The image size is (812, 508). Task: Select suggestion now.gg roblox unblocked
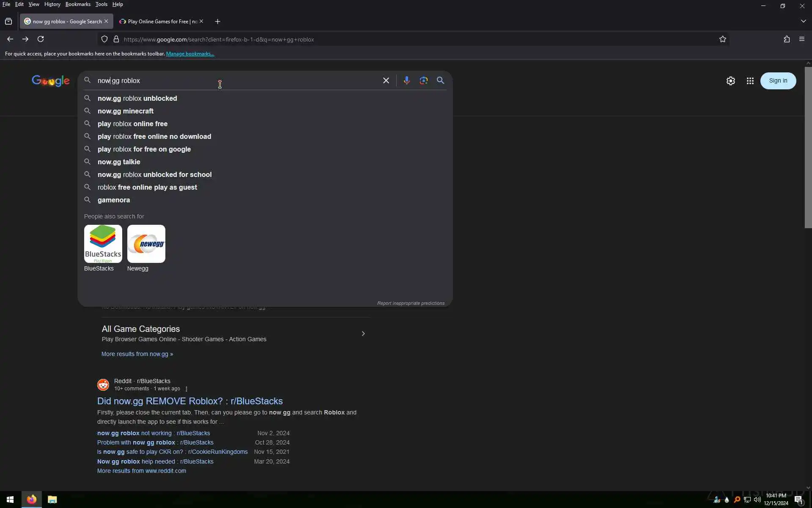pyautogui.click(x=137, y=98)
